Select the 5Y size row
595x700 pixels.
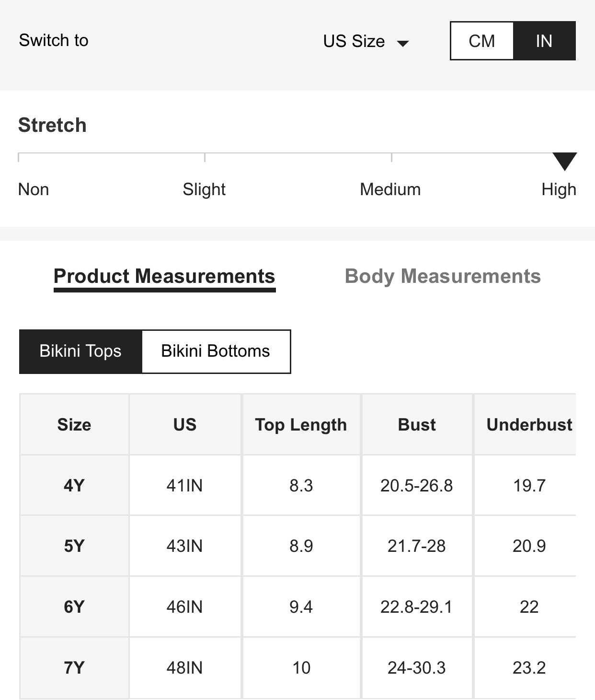point(74,546)
